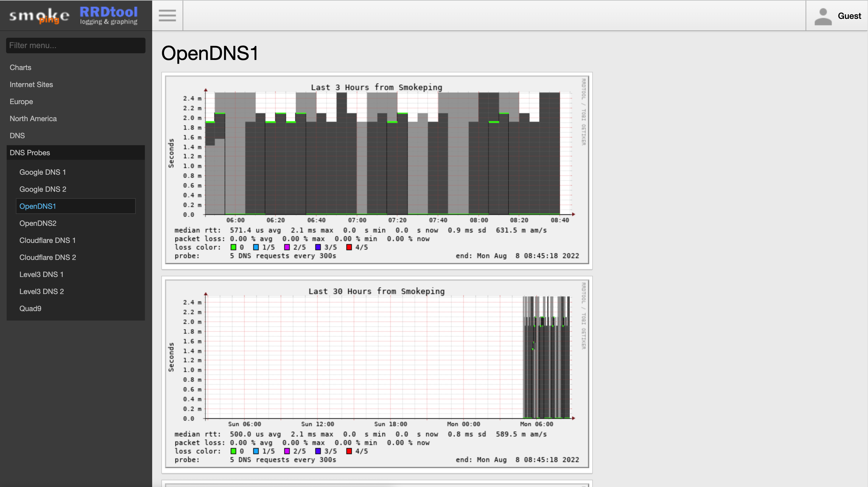
Task: Select Google DNS 2 probe
Action: [43, 189]
